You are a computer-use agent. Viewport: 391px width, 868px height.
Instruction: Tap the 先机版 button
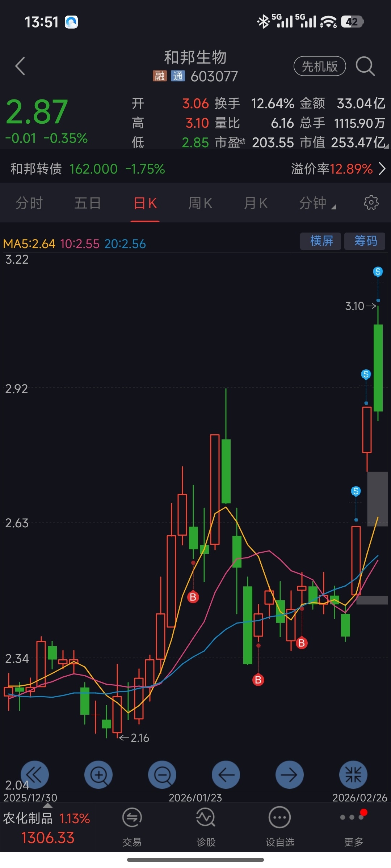coord(320,66)
